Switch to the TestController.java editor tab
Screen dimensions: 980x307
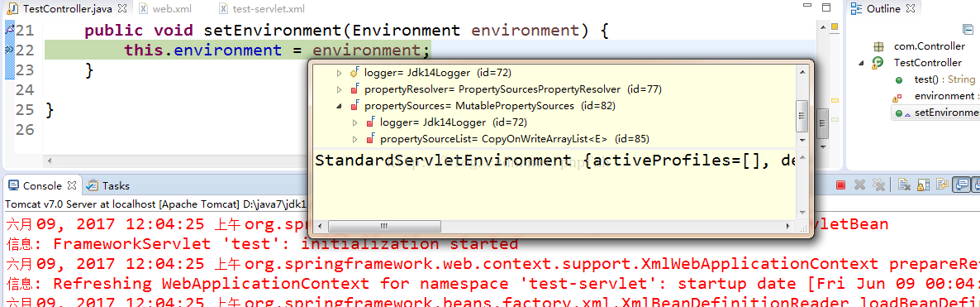(x=69, y=9)
